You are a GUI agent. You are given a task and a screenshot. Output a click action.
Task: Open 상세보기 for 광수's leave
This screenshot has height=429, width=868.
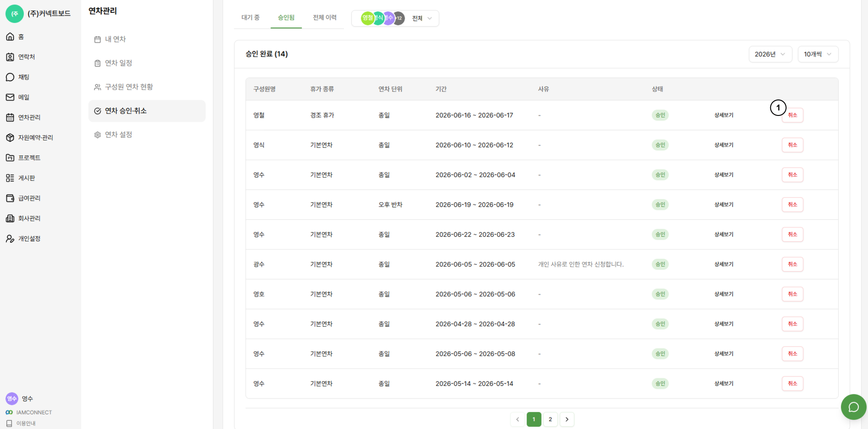724,264
